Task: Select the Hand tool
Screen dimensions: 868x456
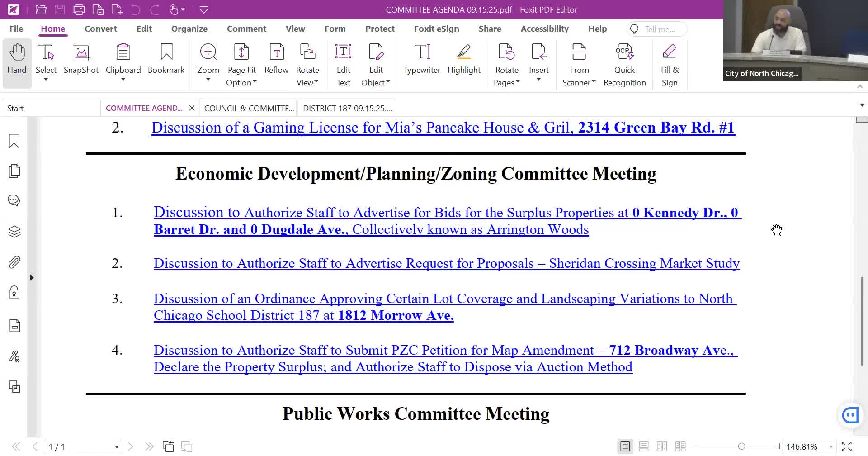Action: pos(17,59)
